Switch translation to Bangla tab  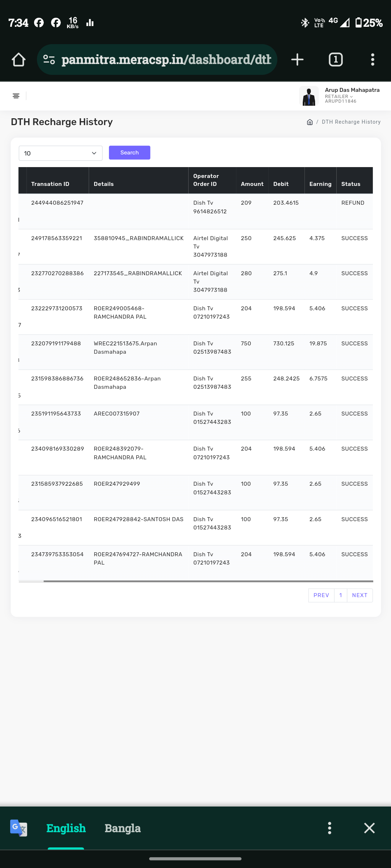pyautogui.click(x=122, y=828)
